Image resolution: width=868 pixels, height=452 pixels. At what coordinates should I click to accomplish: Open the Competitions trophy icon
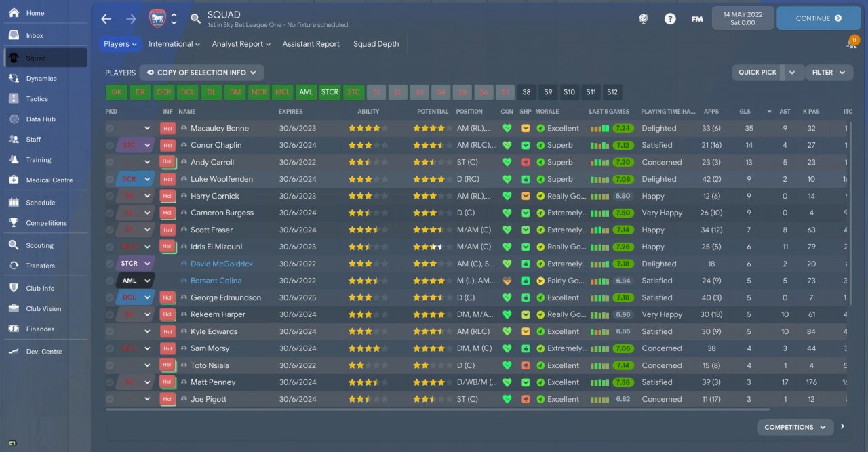pos(14,223)
